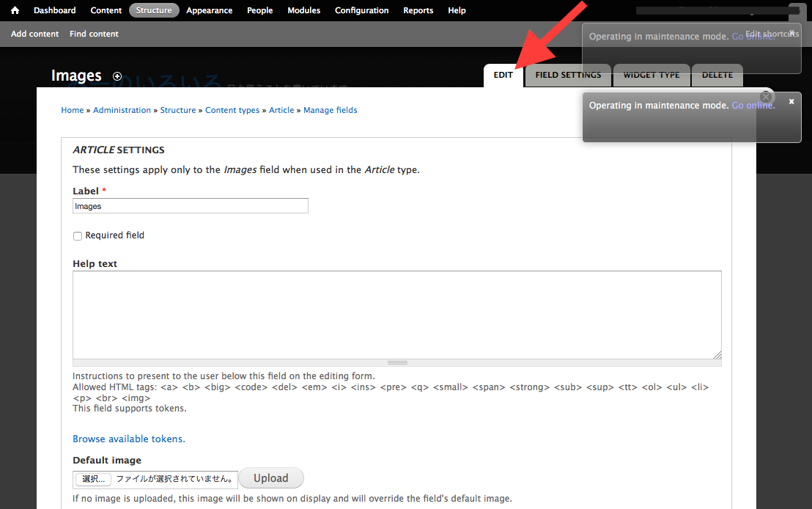812x509 pixels.
Task: Click the Help text resize grippie bar
Action: point(397,363)
